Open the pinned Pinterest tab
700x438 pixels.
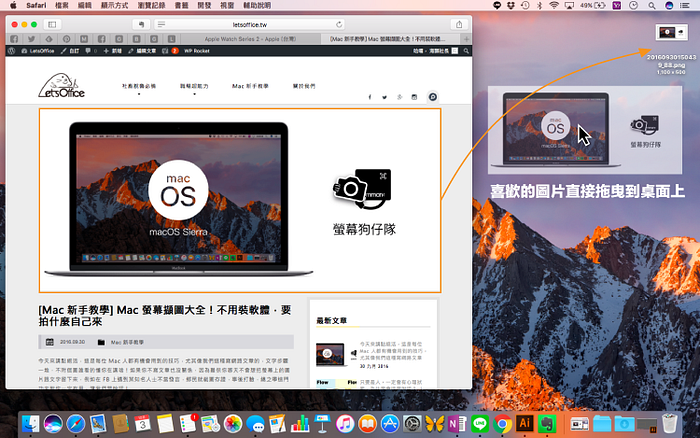(67, 39)
